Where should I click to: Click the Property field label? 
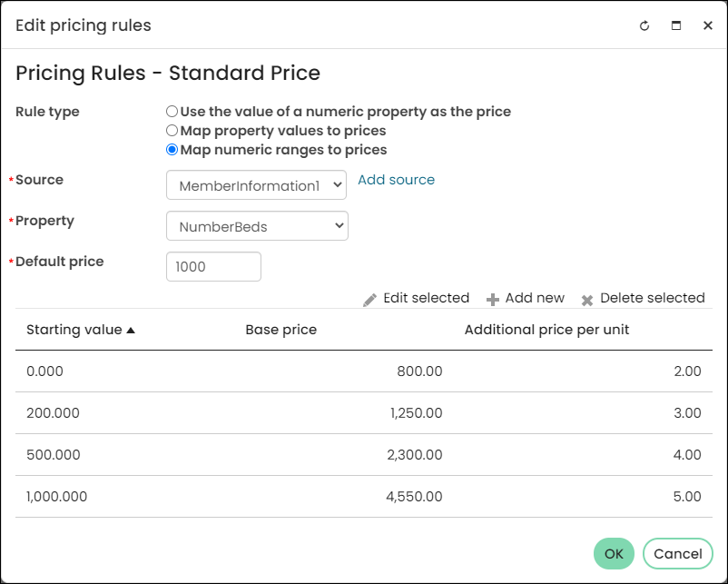tap(44, 221)
